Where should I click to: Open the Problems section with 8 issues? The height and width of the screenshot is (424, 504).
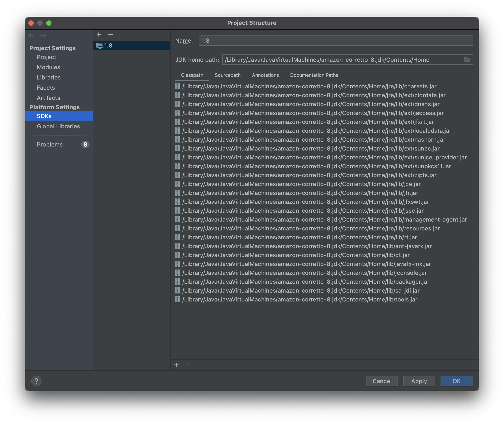pyautogui.click(x=50, y=145)
